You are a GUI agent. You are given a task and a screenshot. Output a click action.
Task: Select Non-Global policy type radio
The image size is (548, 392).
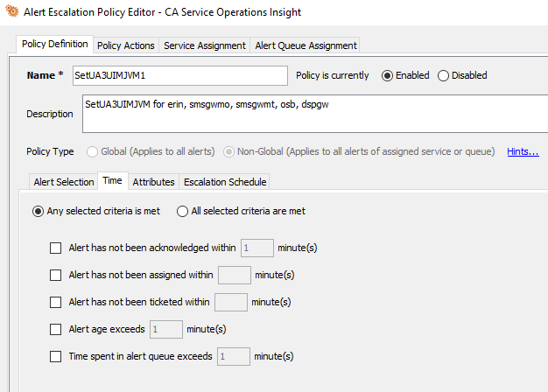[228, 151]
